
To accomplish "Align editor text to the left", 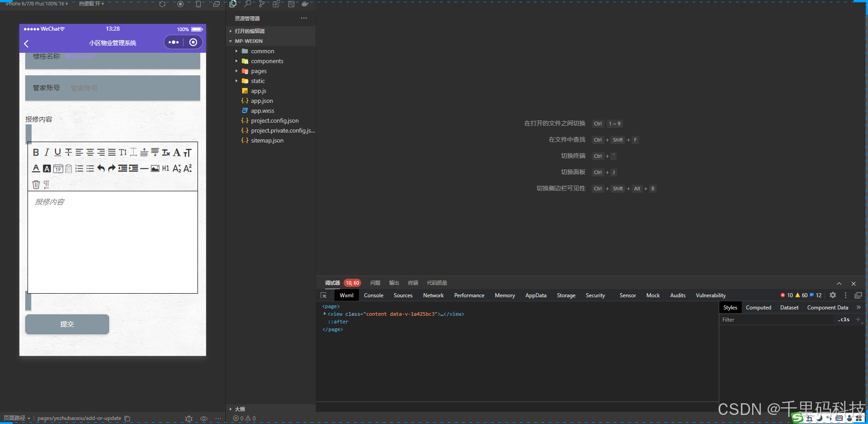I will tap(79, 152).
